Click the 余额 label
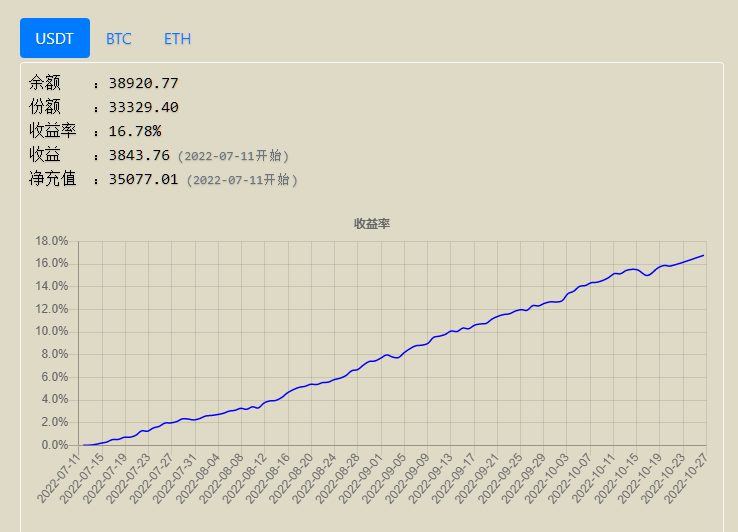Image resolution: width=738 pixels, height=532 pixels. [x=45, y=83]
